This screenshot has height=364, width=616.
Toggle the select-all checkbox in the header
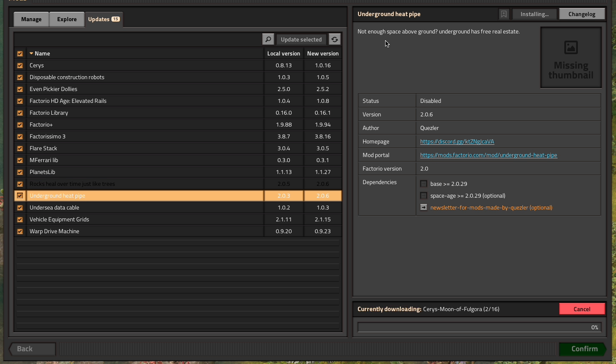click(x=20, y=54)
